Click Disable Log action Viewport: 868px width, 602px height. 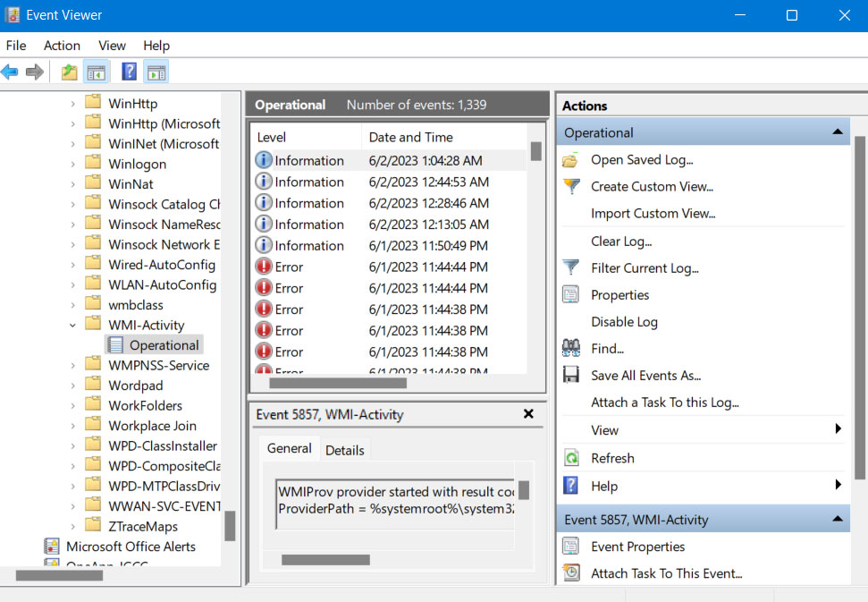pos(624,322)
